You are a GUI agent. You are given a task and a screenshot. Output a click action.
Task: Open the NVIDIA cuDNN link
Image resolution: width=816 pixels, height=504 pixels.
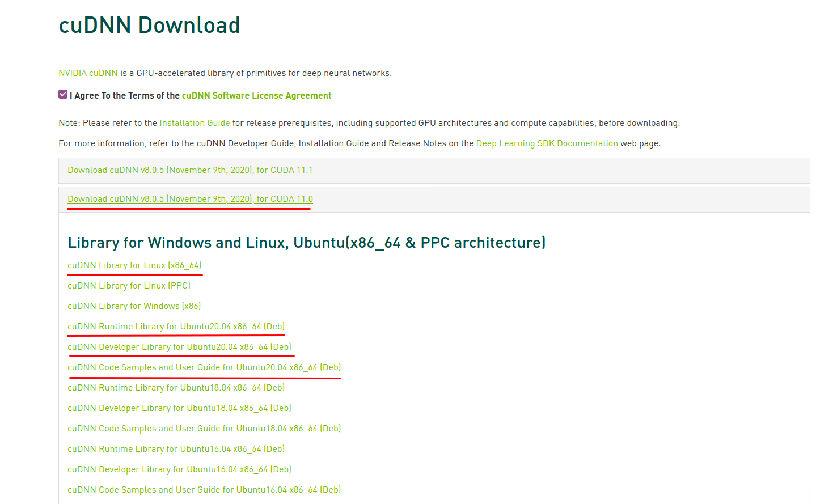tap(88, 73)
